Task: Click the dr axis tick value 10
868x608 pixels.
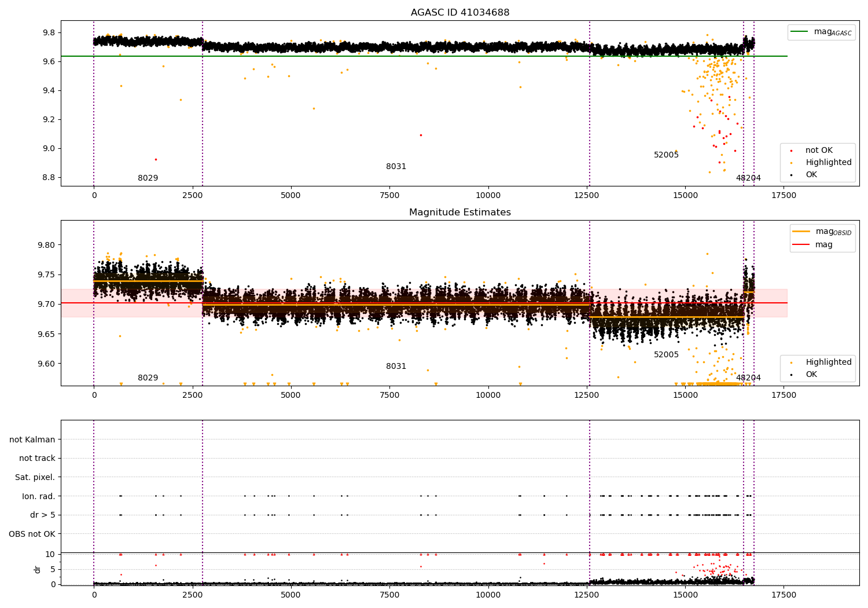Action: [x=50, y=555]
